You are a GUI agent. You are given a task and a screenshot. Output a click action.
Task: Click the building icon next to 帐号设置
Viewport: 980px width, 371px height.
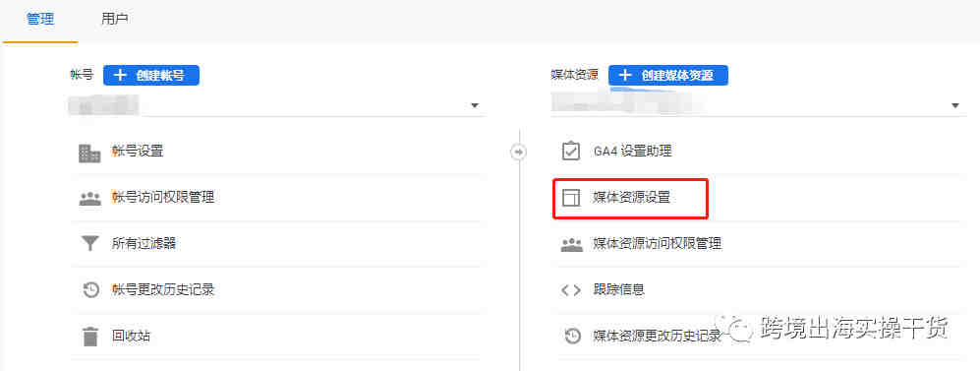pyautogui.click(x=89, y=153)
